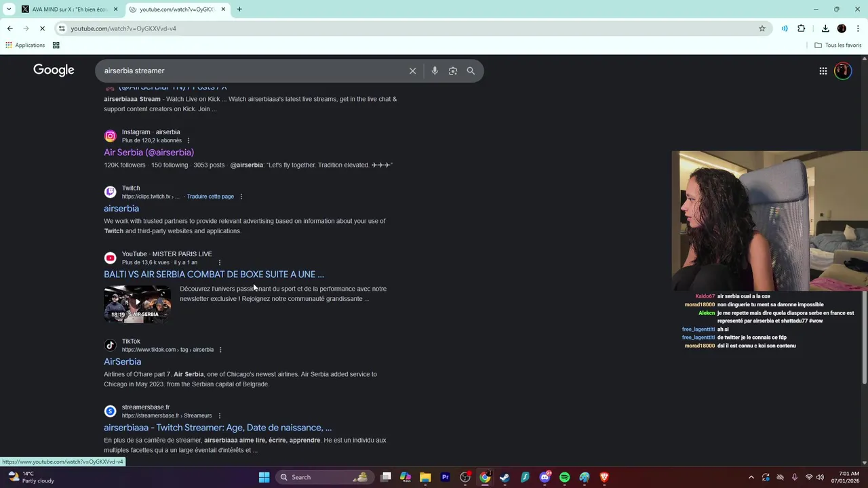
Task: Click the TikTok favicon of result
Action: (111, 346)
